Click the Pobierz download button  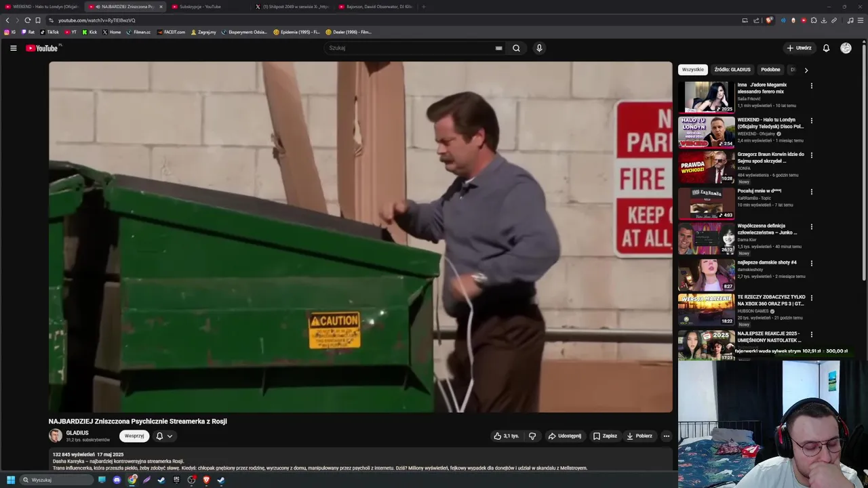[639, 436]
